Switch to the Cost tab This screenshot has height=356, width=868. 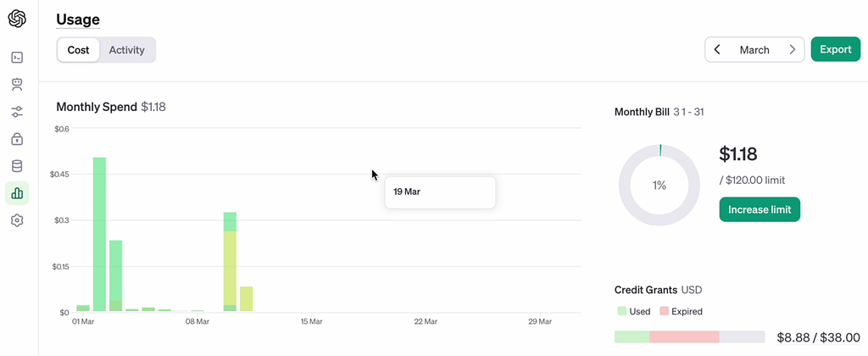(79, 50)
